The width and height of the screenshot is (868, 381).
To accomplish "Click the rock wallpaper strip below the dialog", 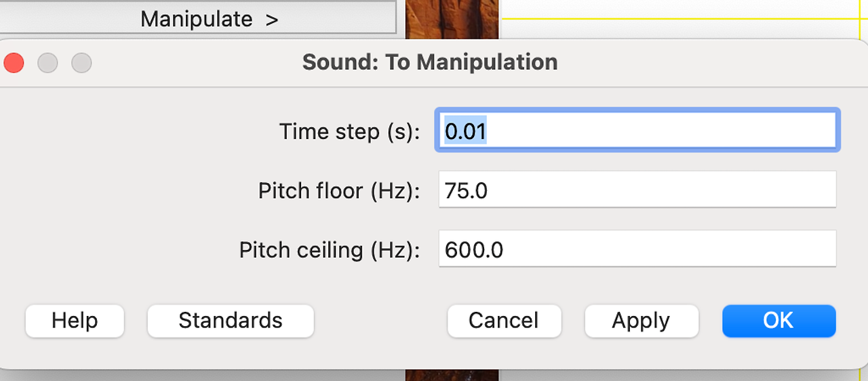I will 452,375.
